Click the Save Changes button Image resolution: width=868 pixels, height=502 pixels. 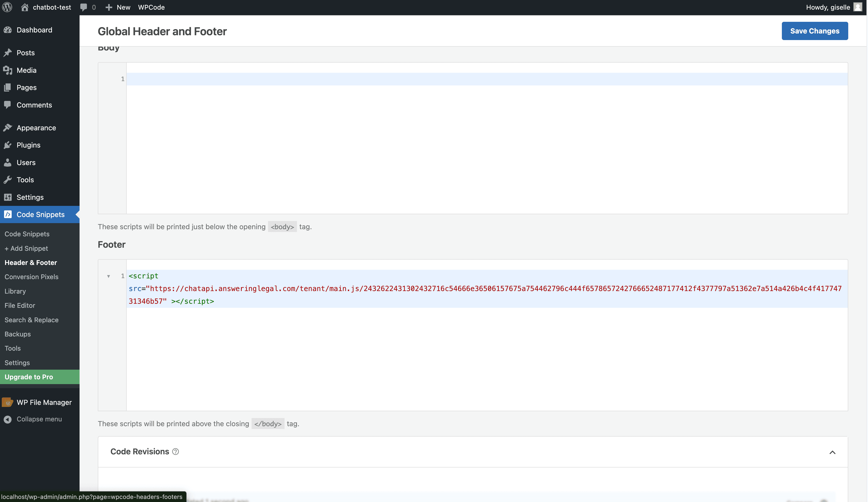pos(815,31)
